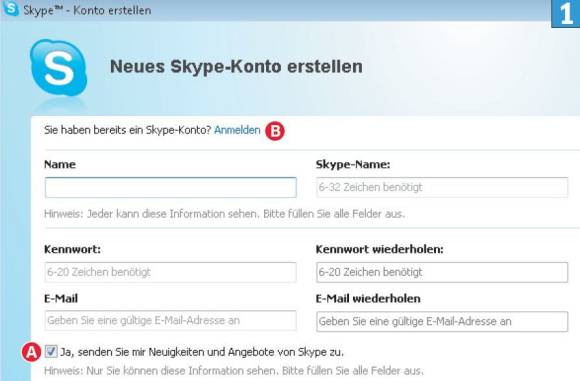The image size is (580, 381).
Task: Click the title bar text 'Konto erstellen'
Action: pyautogui.click(x=112, y=10)
